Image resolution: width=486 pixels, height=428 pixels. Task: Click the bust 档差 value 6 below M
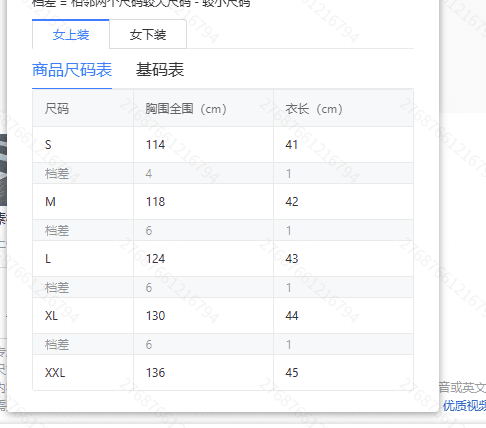(x=149, y=231)
